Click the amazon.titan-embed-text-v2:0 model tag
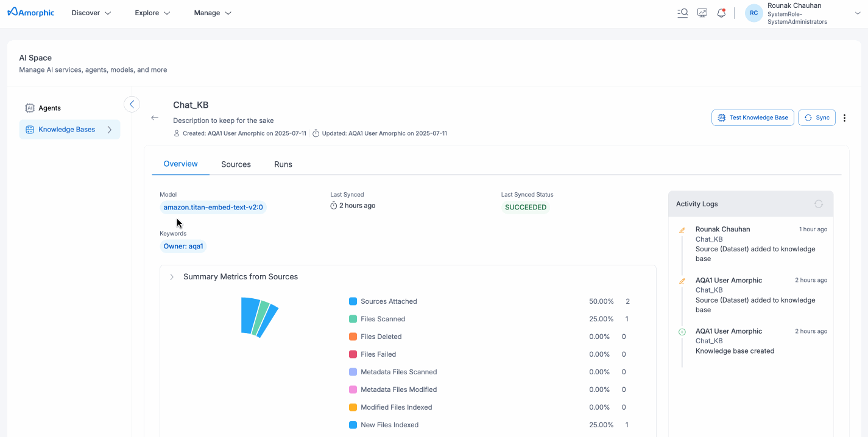 213,208
